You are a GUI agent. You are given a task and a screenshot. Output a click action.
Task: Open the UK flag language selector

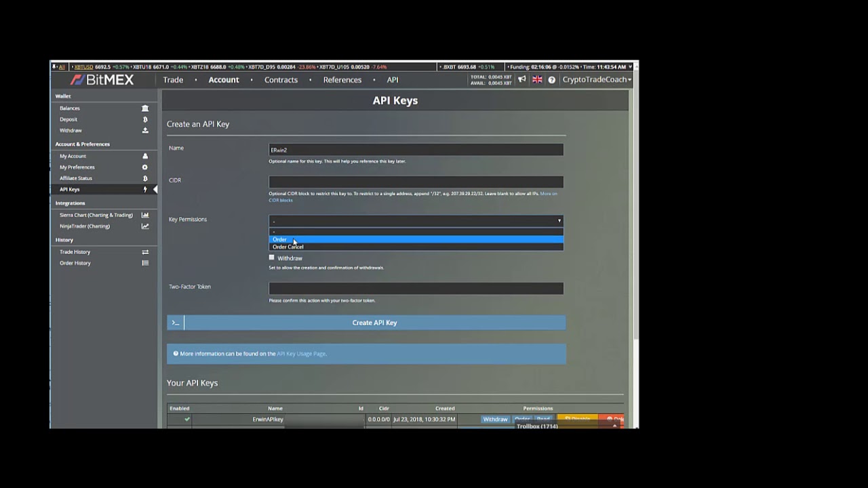click(537, 80)
